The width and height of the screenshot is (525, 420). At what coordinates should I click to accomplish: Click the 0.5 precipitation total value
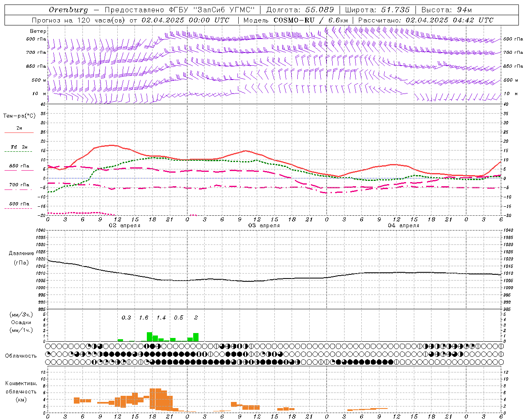coord(178,318)
